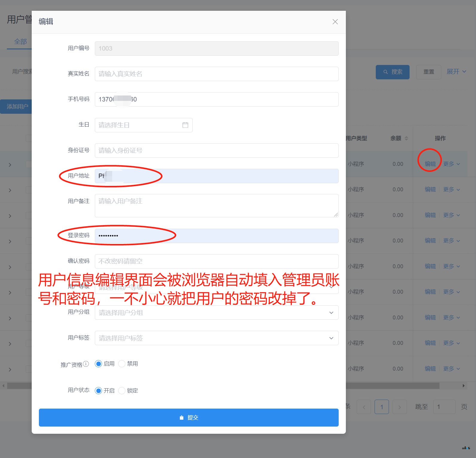Click the 登录密码 field
This screenshot has height=458, width=476.
[x=217, y=236]
